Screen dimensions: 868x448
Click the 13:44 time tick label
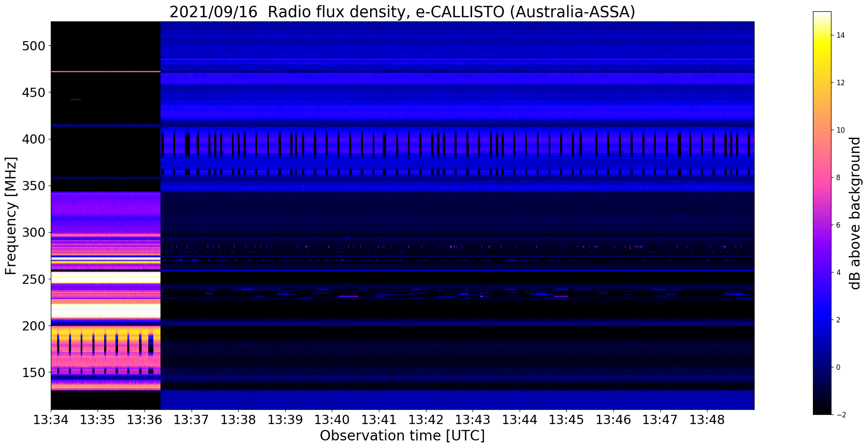click(x=520, y=420)
